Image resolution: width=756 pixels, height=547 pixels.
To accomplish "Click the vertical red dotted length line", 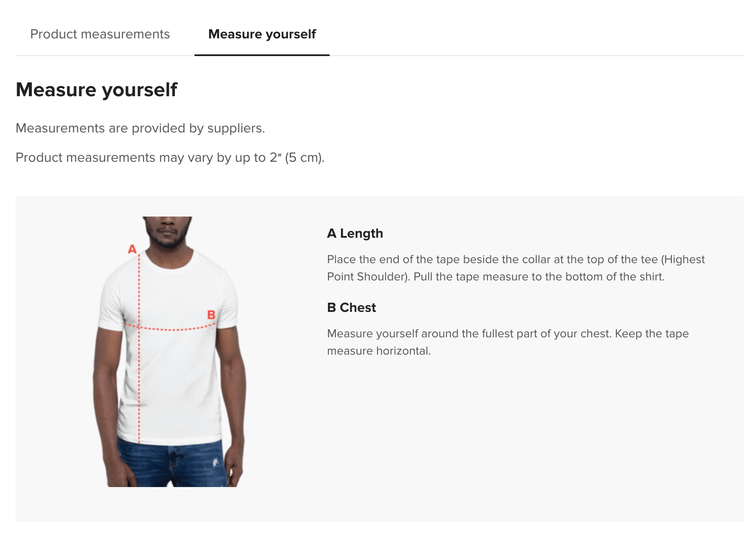I will pos(139,380).
